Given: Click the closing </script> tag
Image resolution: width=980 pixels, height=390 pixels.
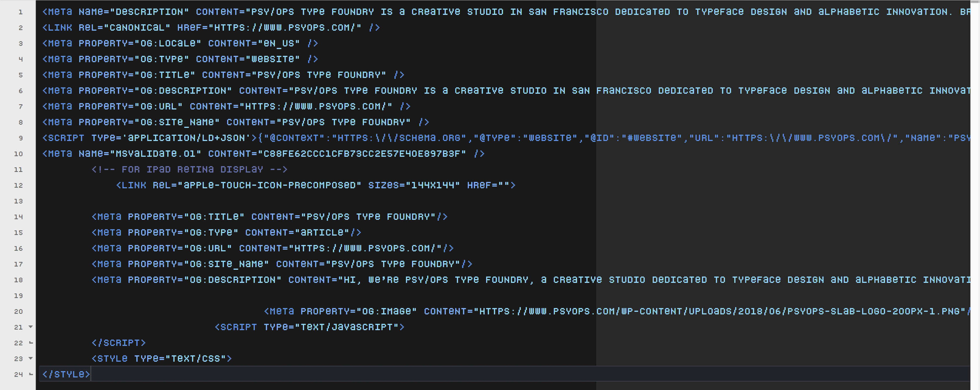Looking at the screenshot, I should click(x=119, y=343).
